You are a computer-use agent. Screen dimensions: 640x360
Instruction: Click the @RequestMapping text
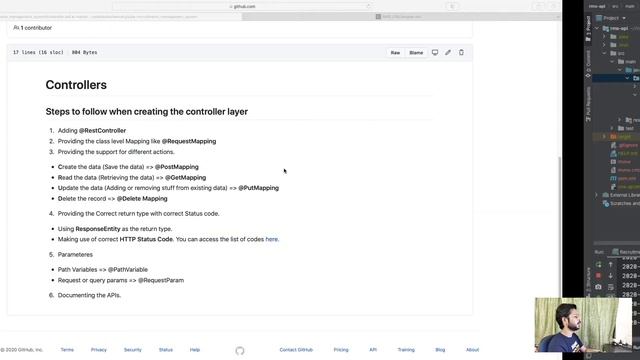189,141
